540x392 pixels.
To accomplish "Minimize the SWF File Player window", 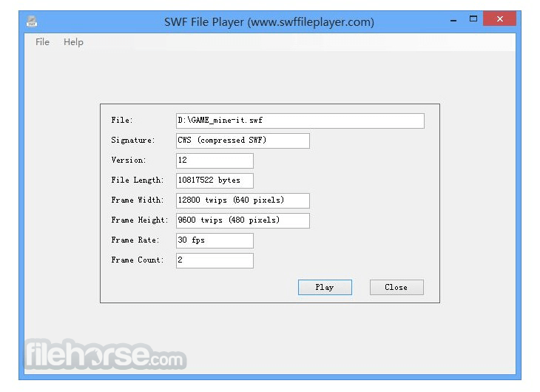I will tap(453, 20).
